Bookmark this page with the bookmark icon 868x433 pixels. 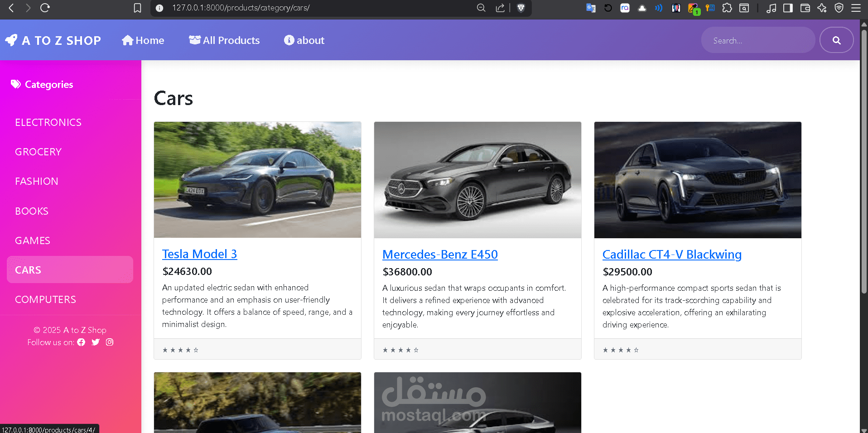(x=138, y=8)
